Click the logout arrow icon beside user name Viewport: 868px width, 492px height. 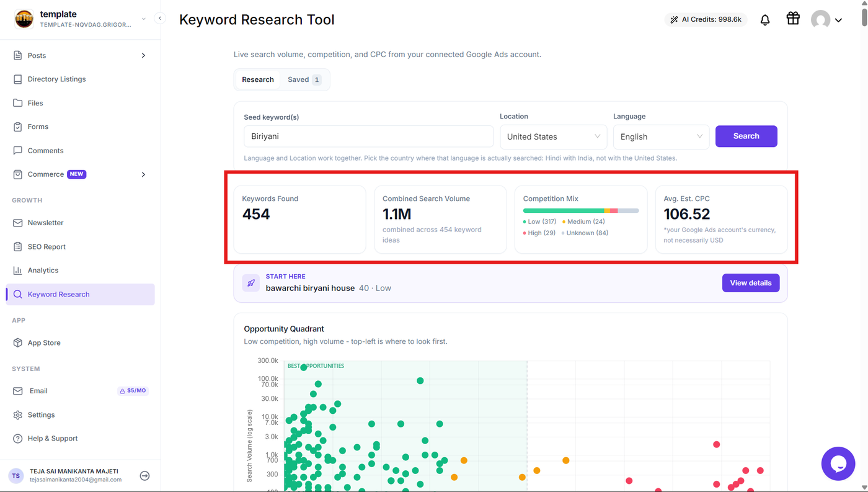(144, 476)
